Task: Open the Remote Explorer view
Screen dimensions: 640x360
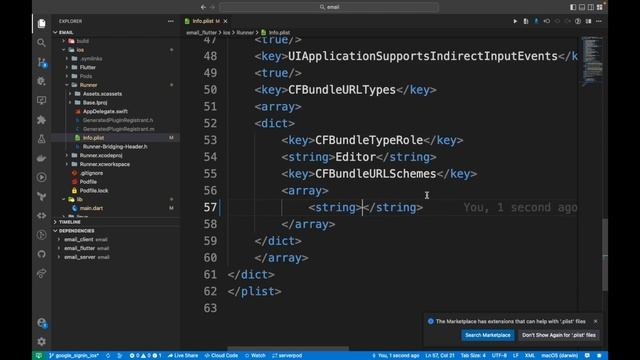Action: pyautogui.click(x=41, y=100)
